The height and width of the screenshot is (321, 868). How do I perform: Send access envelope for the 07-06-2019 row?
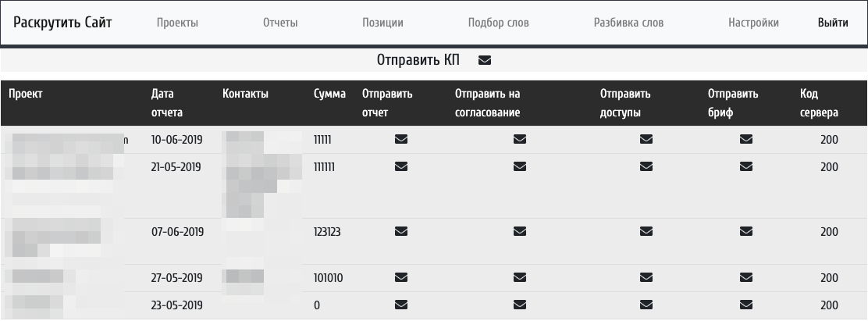click(x=646, y=231)
